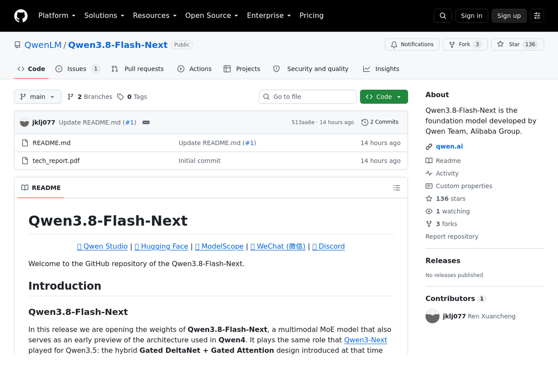Click the Sign in button
Screen dimensions: 558x392
tap(472, 16)
